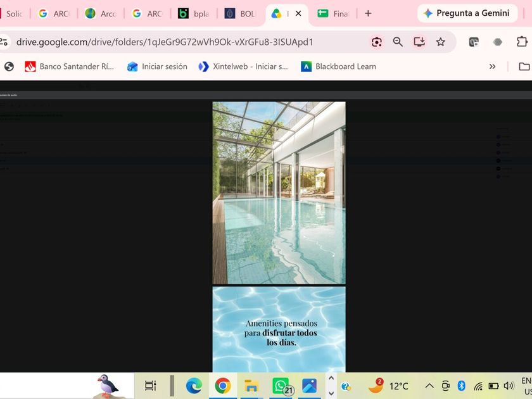The image size is (532, 399).
Task: Show hidden system tray icons
Action: pos(429,386)
